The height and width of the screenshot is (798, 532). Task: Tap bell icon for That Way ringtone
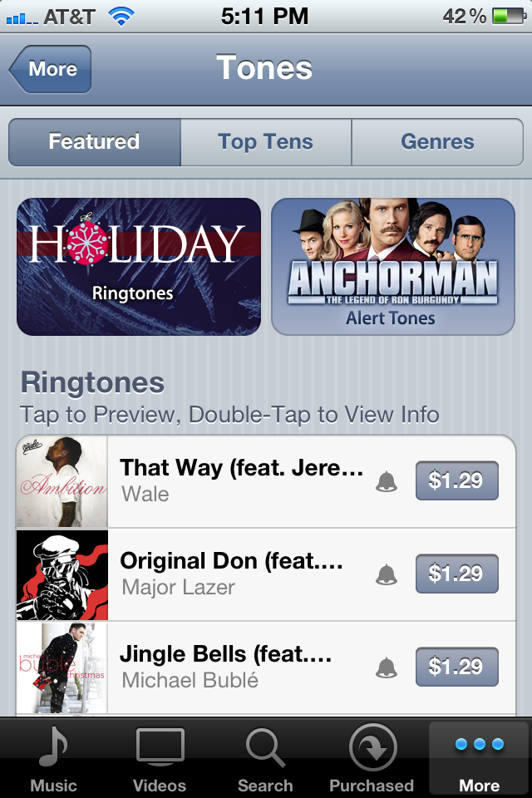pos(387,481)
